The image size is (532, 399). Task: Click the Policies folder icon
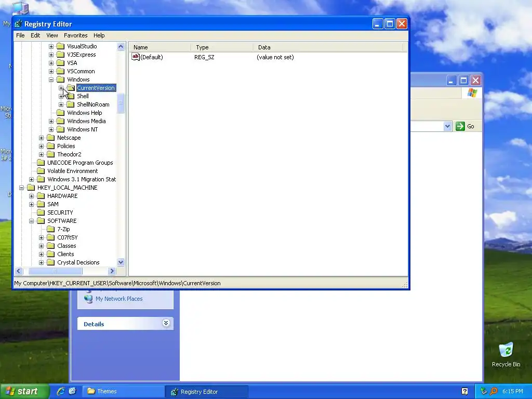50,146
